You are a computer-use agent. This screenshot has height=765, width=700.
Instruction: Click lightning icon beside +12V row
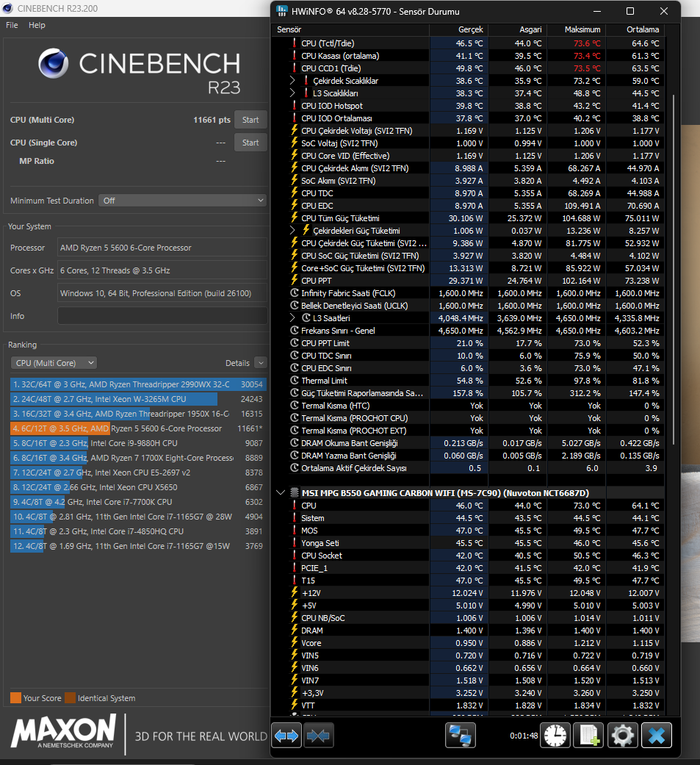click(x=294, y=593)
